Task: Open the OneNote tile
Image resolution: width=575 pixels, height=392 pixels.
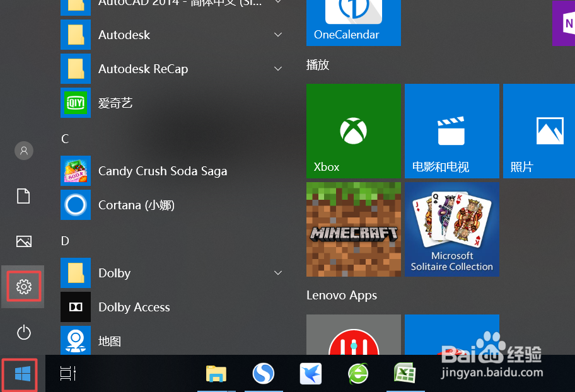Action: [564, 23]
